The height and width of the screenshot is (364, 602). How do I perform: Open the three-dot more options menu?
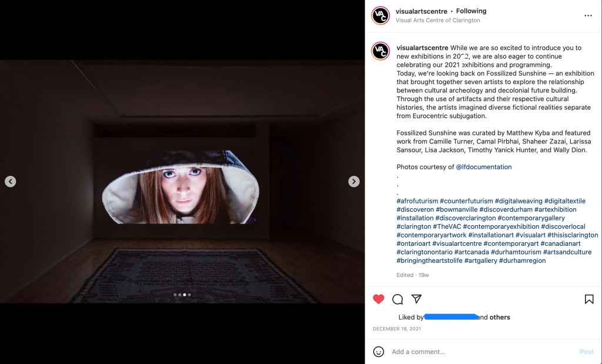click(588, 16)
